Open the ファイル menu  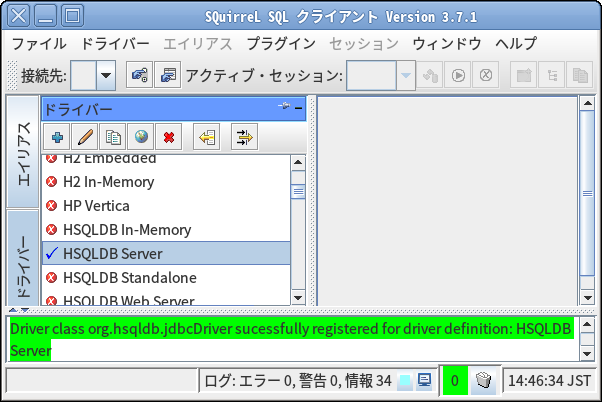tap(39, 43)
